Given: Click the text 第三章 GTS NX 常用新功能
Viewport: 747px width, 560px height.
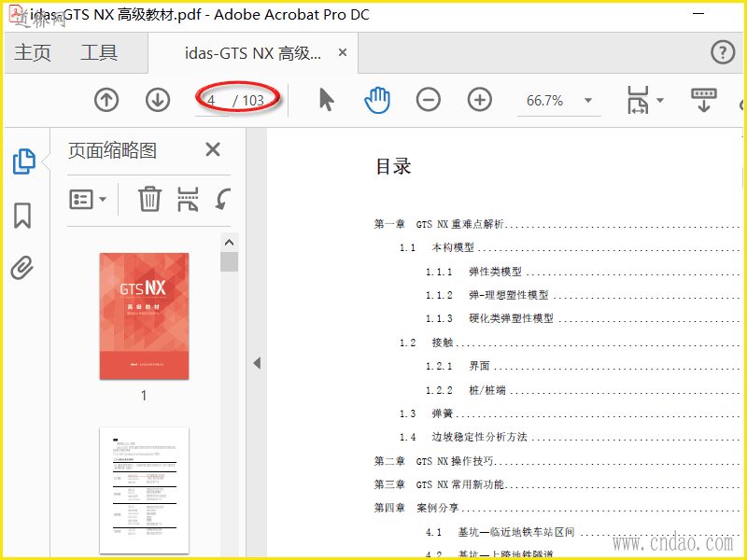Looking at the screenshot, I should point(439,484).
